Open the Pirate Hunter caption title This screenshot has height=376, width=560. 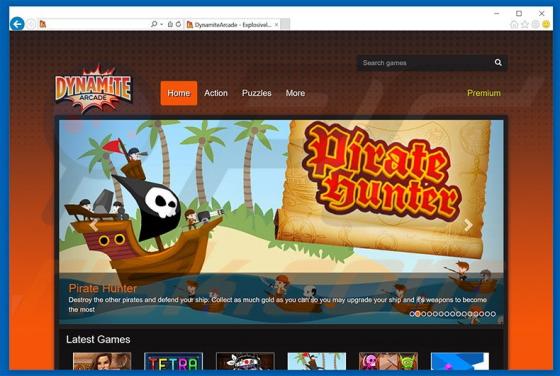coord(102,288)
